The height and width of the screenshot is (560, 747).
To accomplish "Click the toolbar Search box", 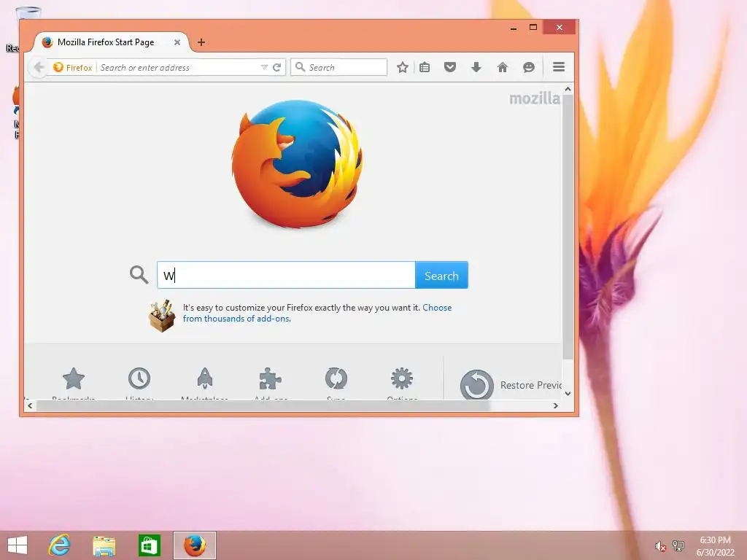I will (x=339, y=67).
